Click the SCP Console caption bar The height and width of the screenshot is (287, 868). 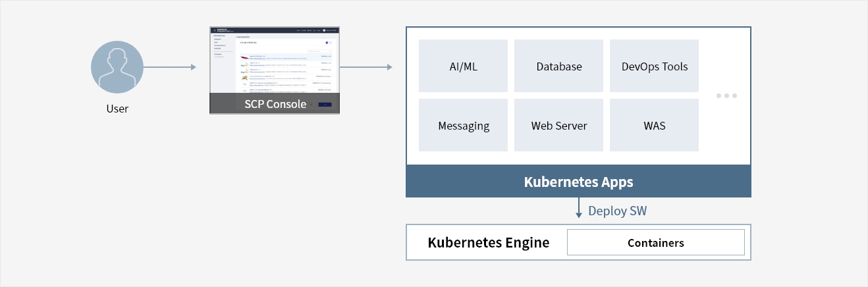(275, 103)
